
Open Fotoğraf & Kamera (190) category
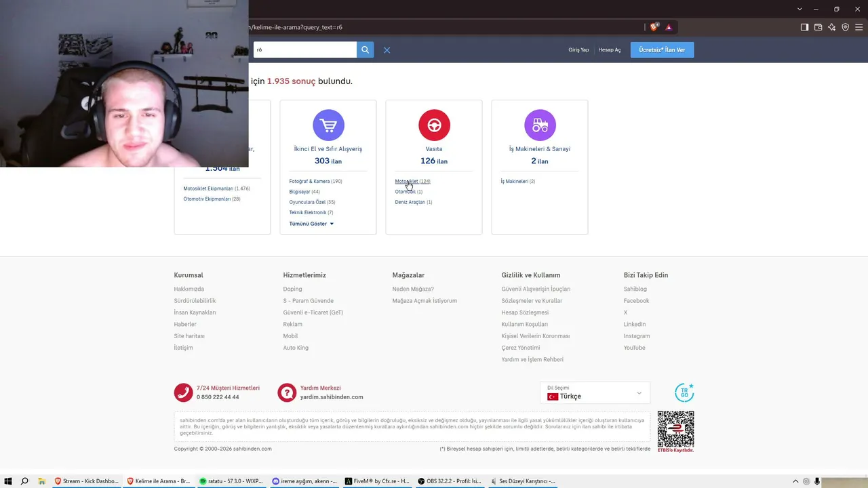point(315,182)
